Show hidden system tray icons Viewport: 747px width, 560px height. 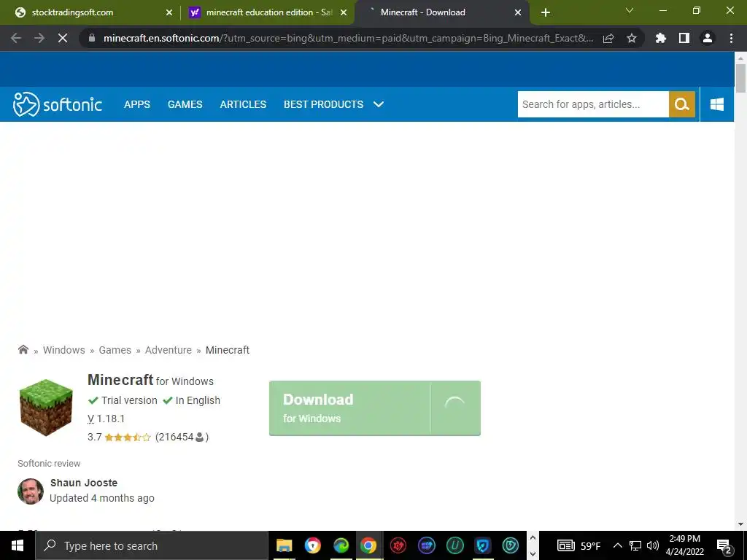point(617,545)
